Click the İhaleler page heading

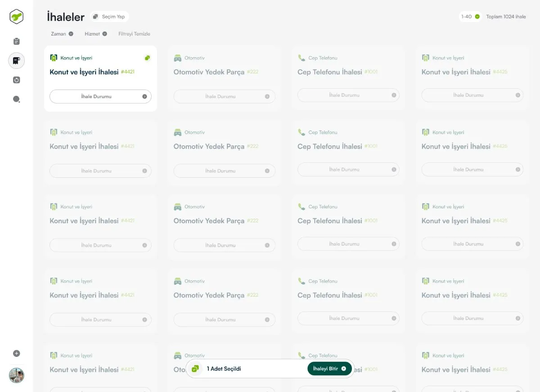66,17
